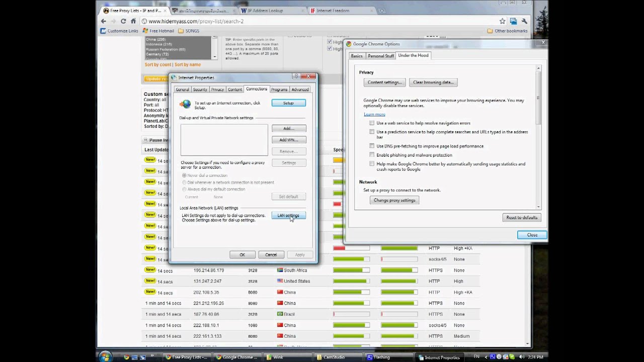644x362 pixels.
Task: Click the Internet Properties help question mark
Action: (x=296, y=76)
